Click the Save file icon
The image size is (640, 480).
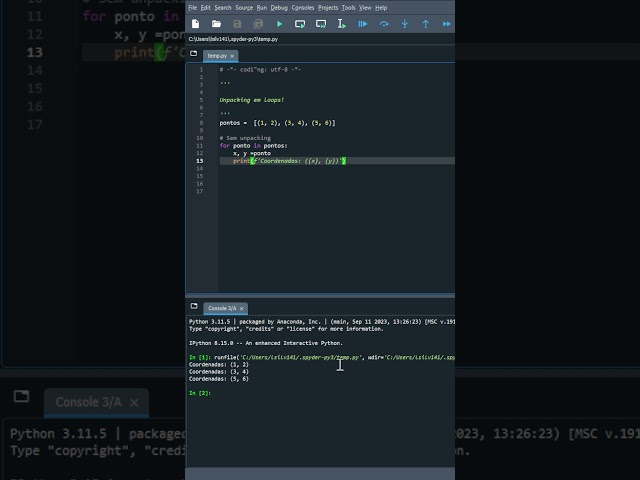pos(237,24)
